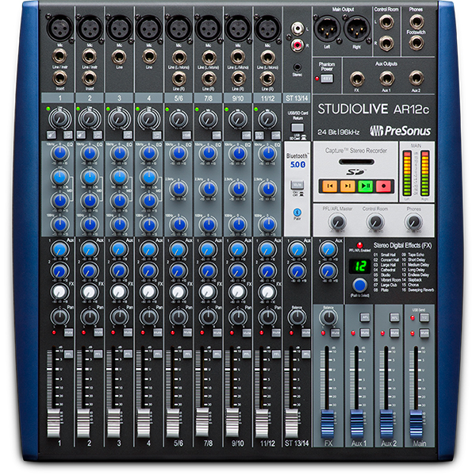This screenshot has width=476, height=476.
Task: Click the AFL button on Aux 1
Action: pos(365,317)
